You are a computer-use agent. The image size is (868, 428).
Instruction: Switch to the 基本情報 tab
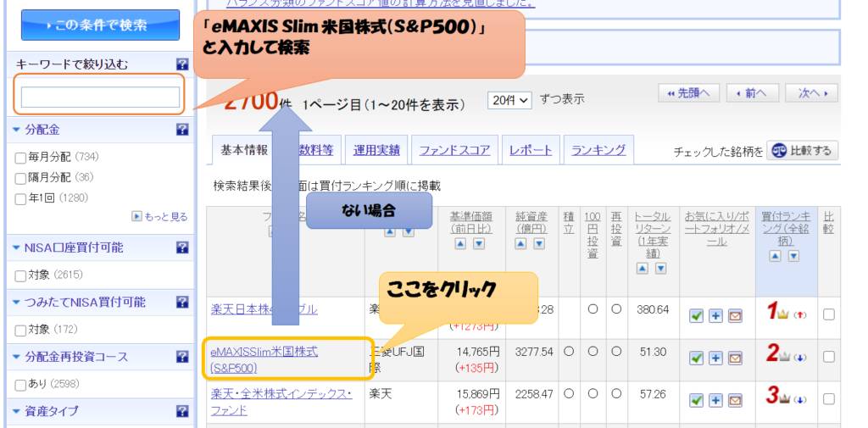click(x=244, y=149)
